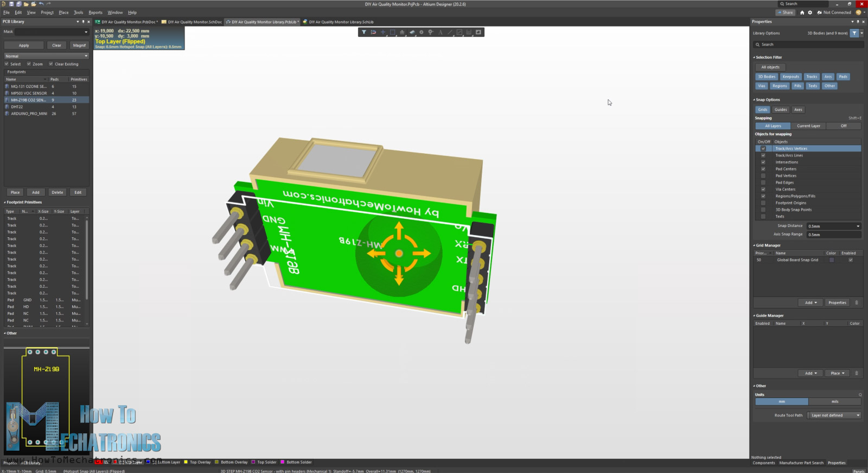Open settings gear in top-right bar

(x=810, y=12)
